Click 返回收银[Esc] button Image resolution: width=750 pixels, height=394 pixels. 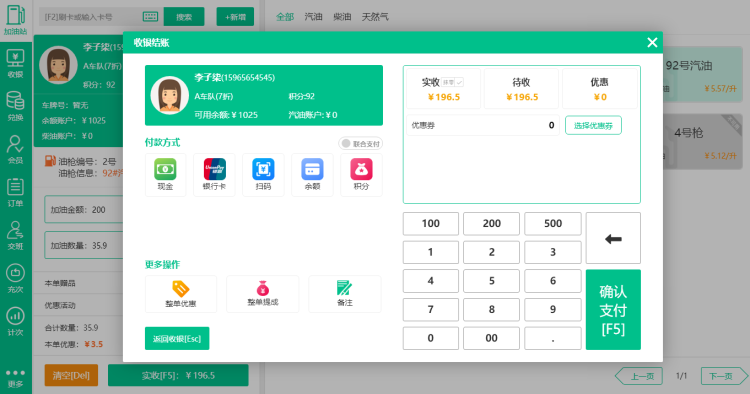pyautogui.click(x=177, y=339)
